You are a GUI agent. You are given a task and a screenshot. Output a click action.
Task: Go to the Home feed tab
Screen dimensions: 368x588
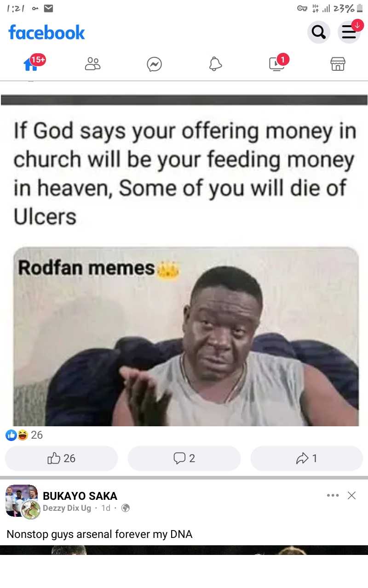(31, 64)
